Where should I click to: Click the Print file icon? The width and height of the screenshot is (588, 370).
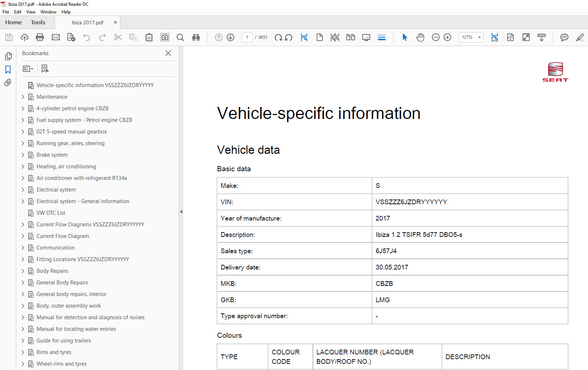(40, 37)
